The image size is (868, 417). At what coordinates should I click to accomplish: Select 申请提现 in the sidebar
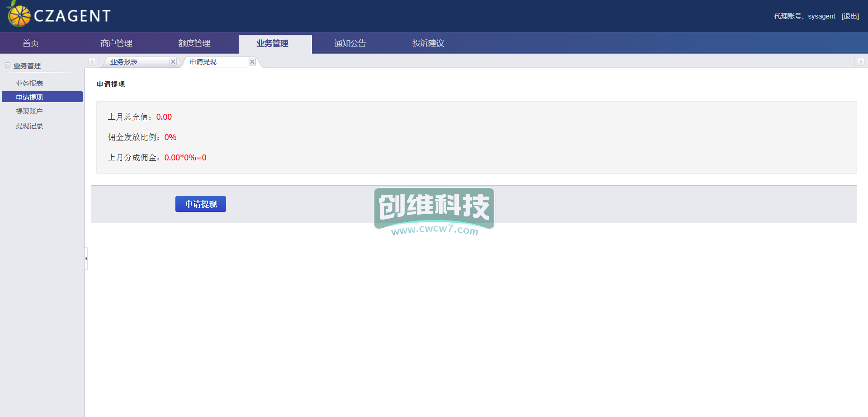pos(42,97)
